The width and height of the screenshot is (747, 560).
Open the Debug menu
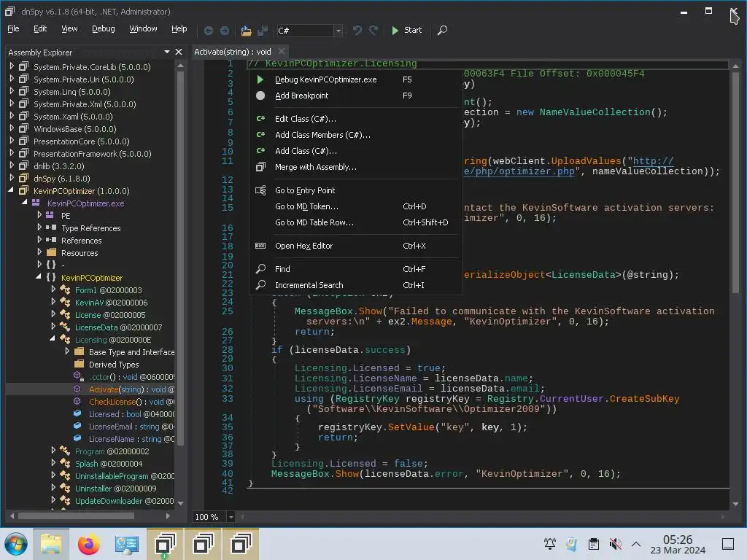pyautogui.click(x=104, y=28)
